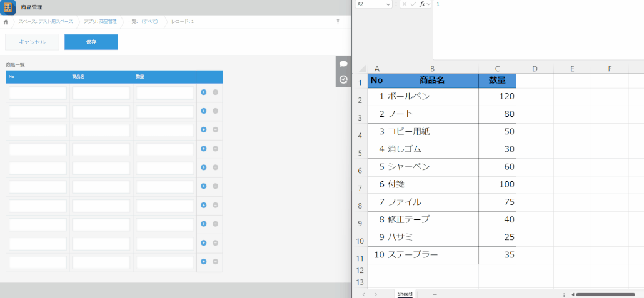This screenshot has height=298, width=644.
Task: Click the 保存 button
Action: [91, 42]
